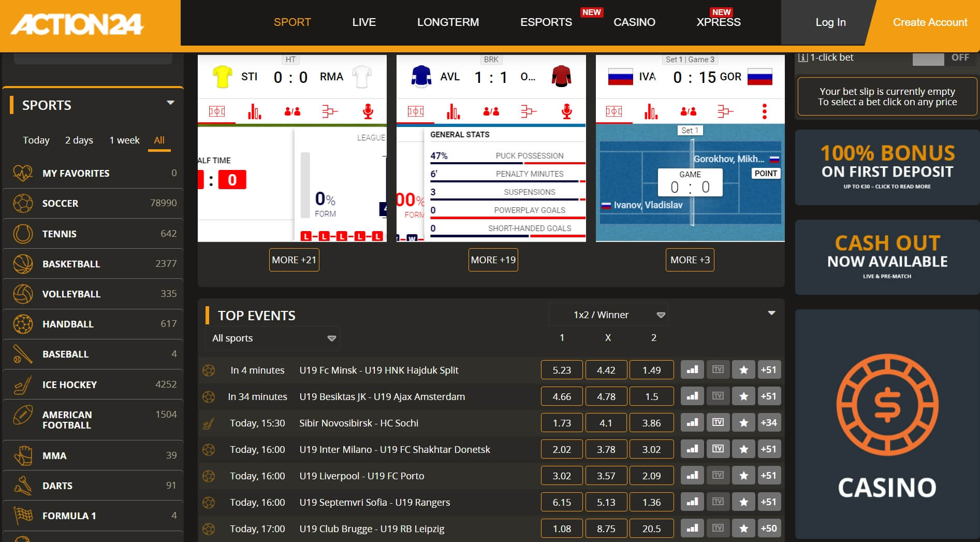The height and width of the screenshot is (542, 980).
Task: Open TV stream icon for Sibir Novosibirsk match
Action: tap(718, 423)
